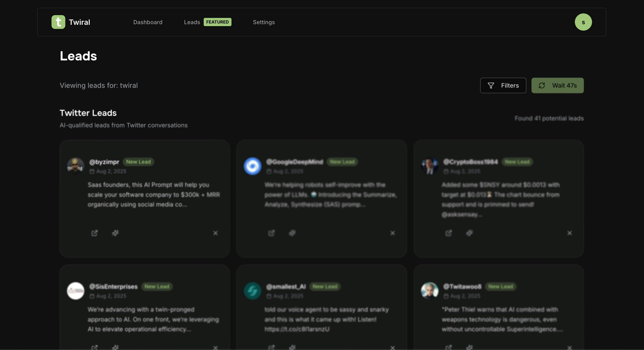Select the @GoogleDeepMind username
This screenshot has width=644, height=350.
click(294, 162)
